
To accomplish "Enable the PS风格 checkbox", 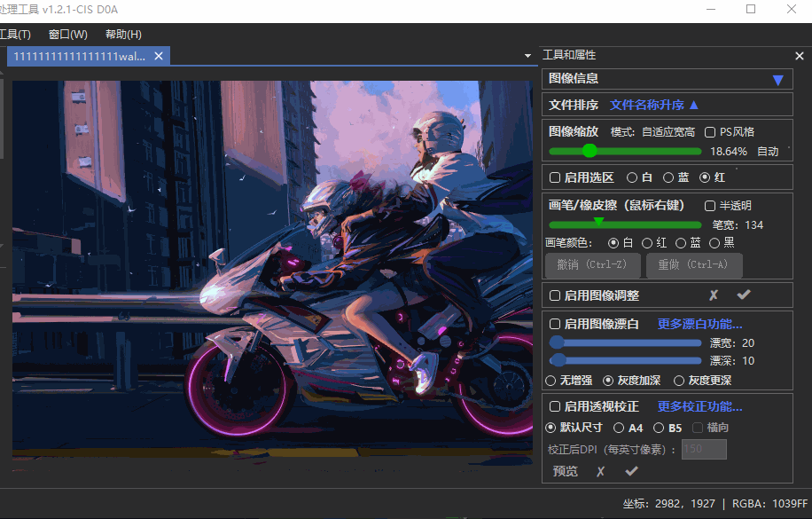I will [710, 132].
